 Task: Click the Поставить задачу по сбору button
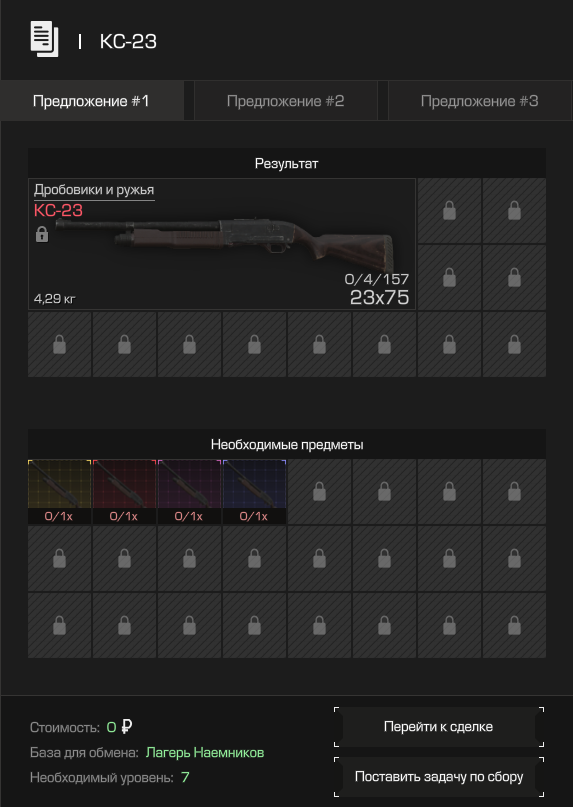pos(439,777)
